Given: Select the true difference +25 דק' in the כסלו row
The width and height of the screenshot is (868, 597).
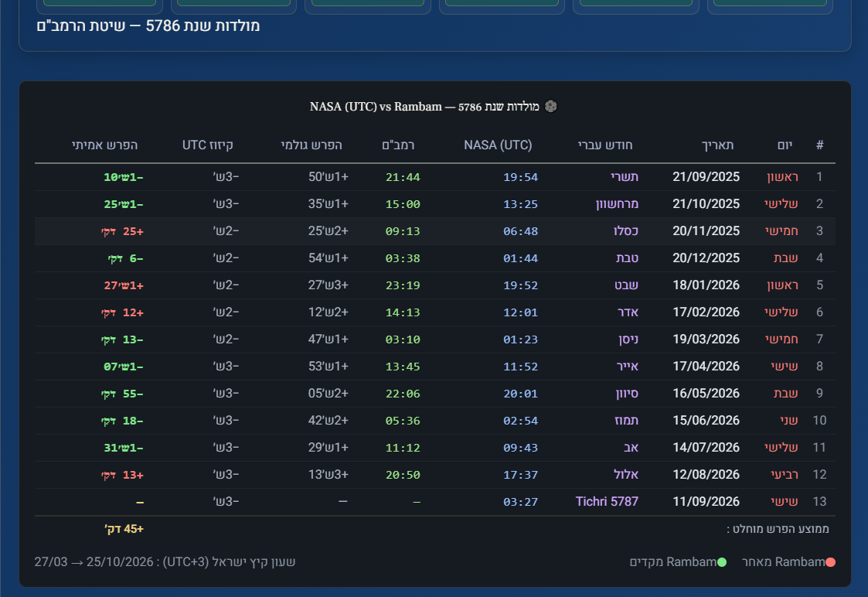Looking at the screenshot, I should (122, 231).
